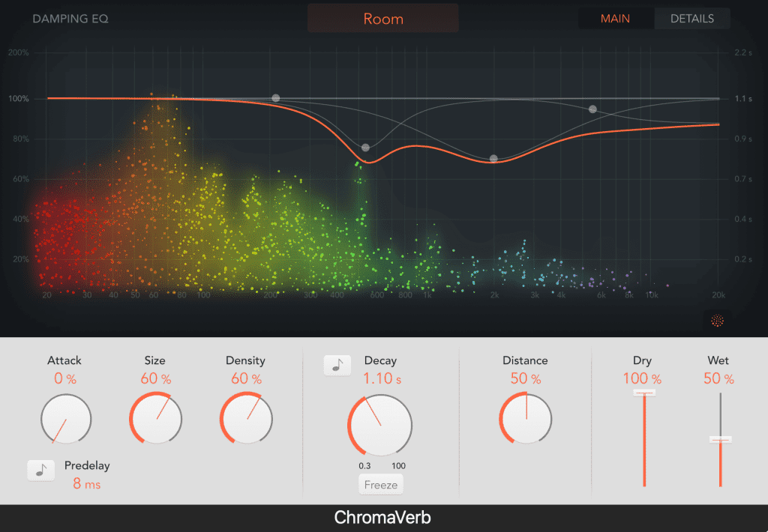768x532 pixels.
Task: Open the Room type pop-up menu
Action: coord(383,18)
